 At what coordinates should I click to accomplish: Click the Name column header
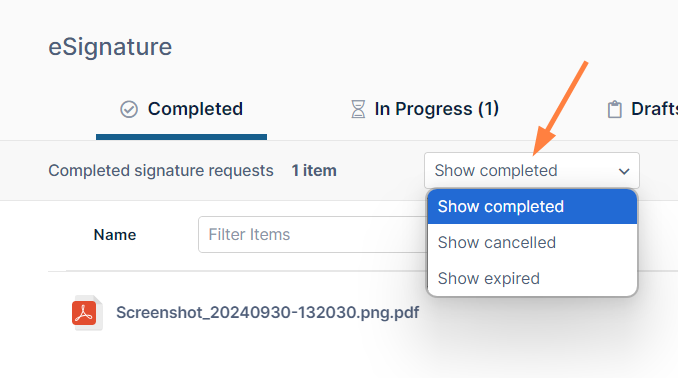115,235
